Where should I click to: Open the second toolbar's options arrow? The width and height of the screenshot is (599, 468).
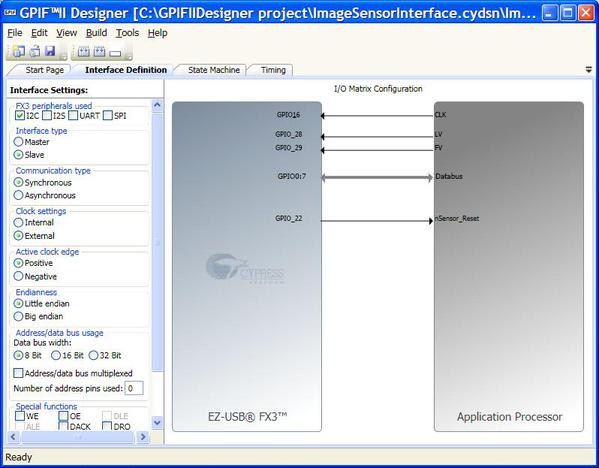(129, 57)
